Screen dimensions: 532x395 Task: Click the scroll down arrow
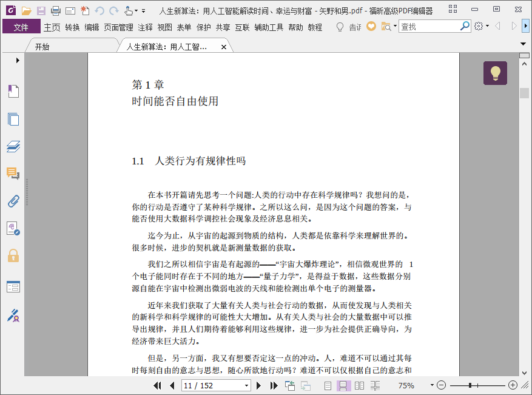(x=524, y=373)
